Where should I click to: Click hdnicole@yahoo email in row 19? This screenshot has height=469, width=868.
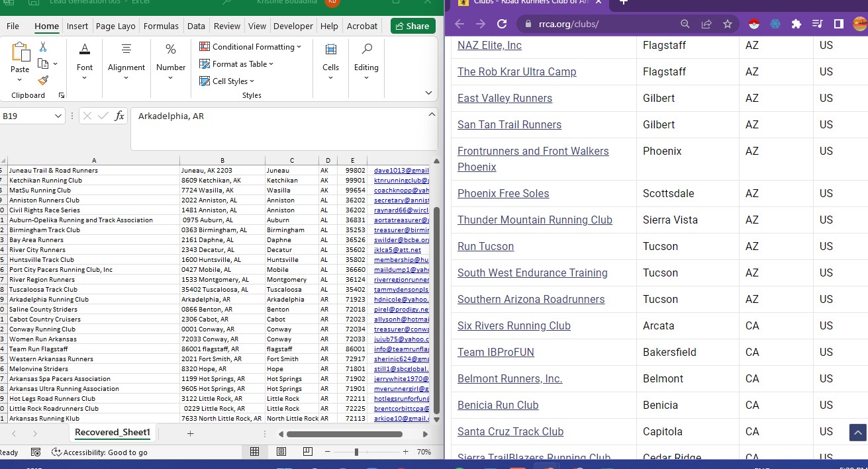[x=401, y=300]
